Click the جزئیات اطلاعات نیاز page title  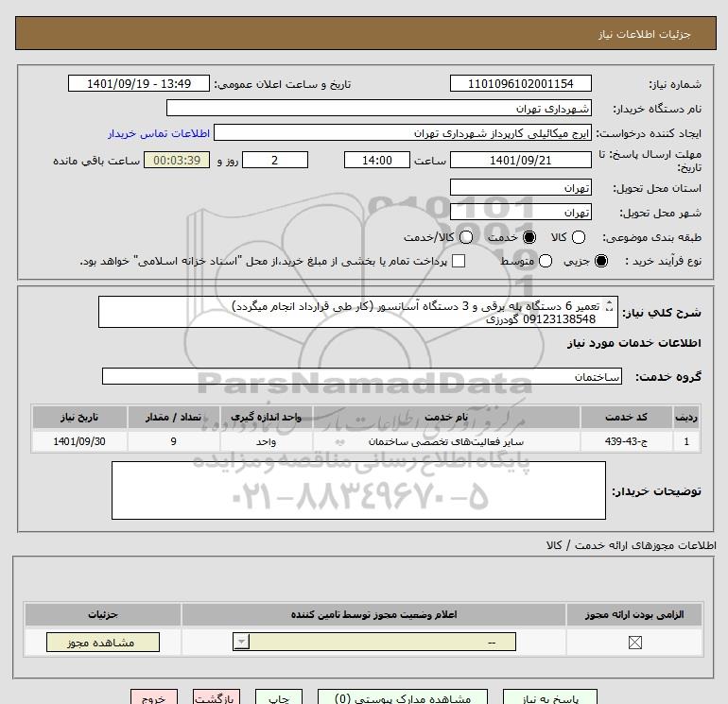(644, 34)
